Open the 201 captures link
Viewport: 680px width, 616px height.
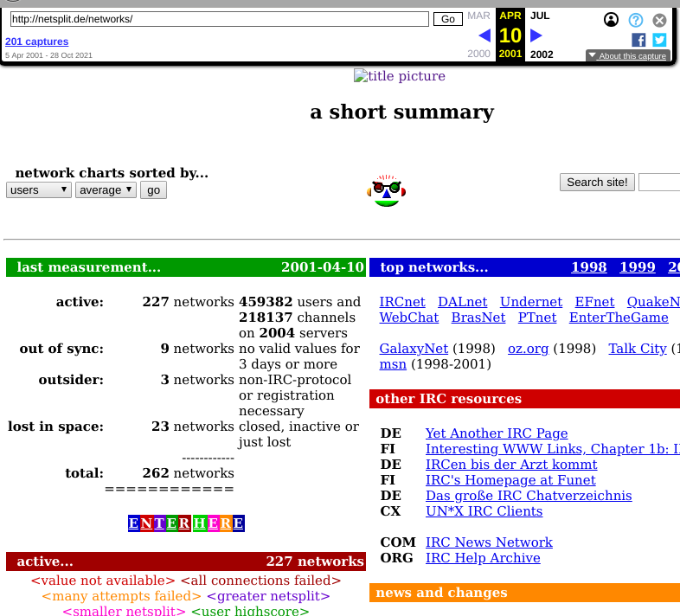click(x=37, y=42)
